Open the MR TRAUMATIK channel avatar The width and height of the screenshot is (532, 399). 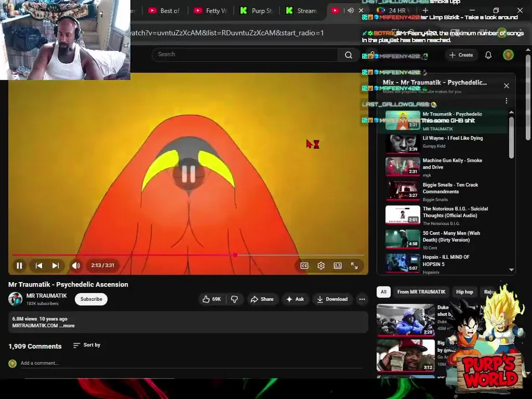tap(16, 299)
